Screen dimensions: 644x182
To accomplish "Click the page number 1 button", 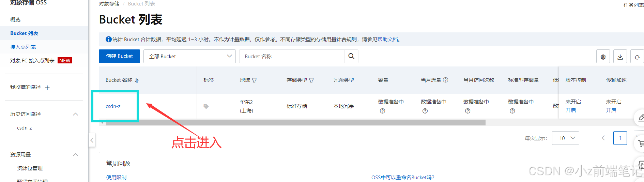I will click(620, 138).
